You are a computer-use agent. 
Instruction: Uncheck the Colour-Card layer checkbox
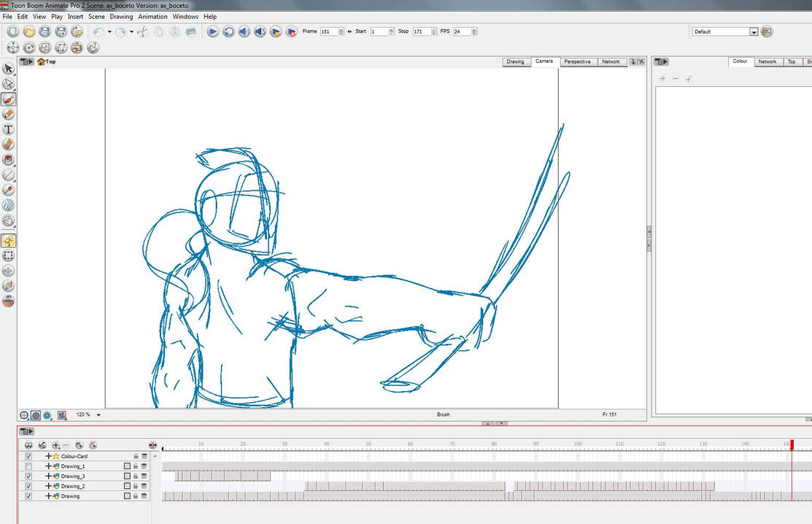(x=28, y=456)
